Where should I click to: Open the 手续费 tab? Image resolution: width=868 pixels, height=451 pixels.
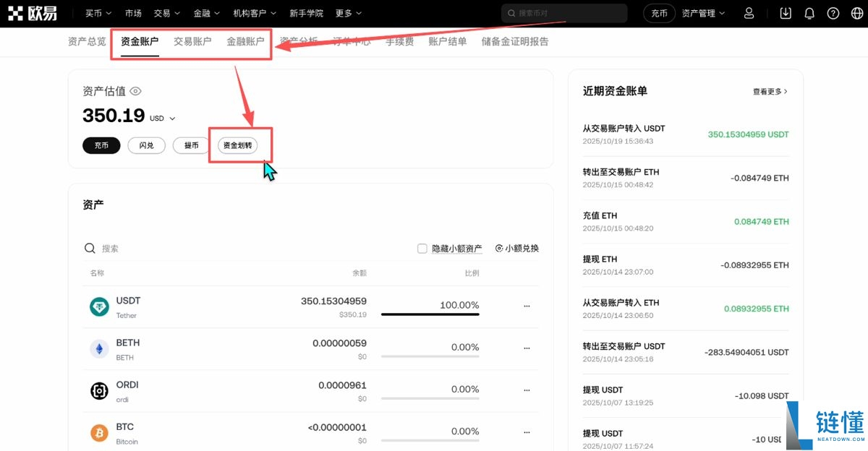(x=399, y=41)
